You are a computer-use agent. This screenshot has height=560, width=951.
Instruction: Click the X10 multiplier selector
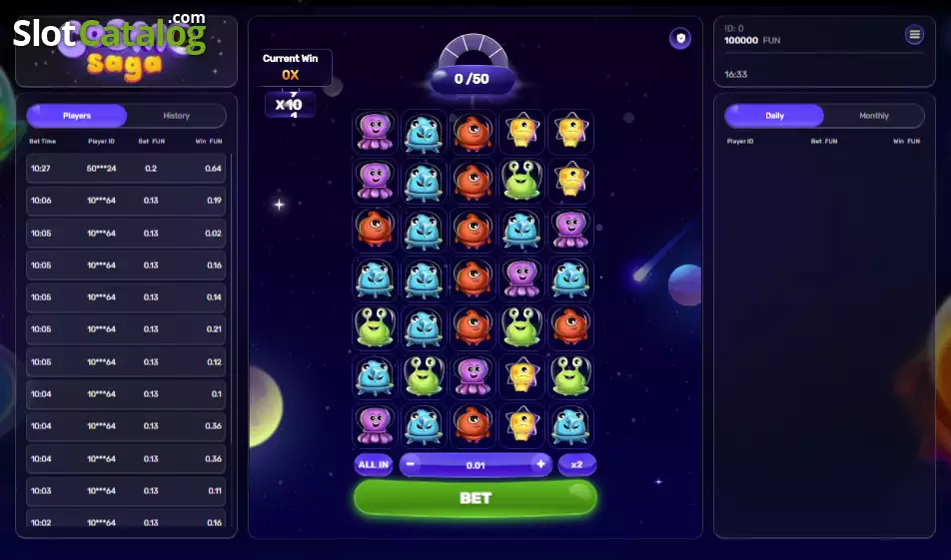pos(290,104)
